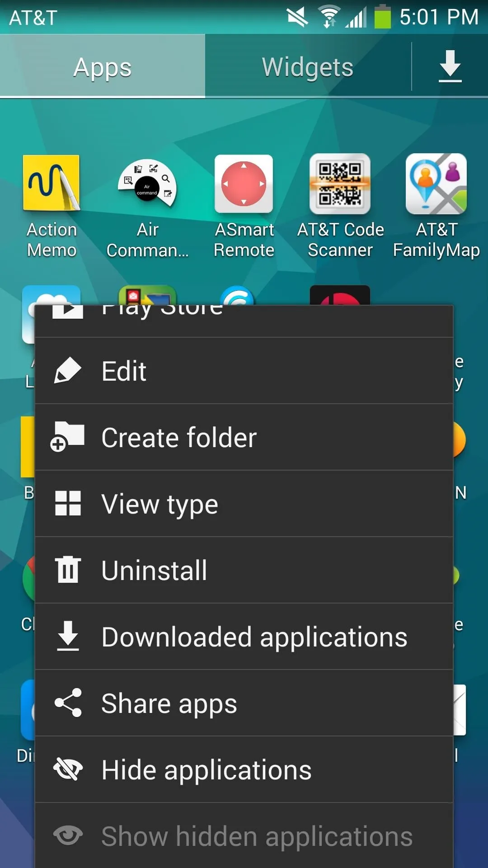
Task: Tap the download arrow icon in header
Action: coord(450,66)
